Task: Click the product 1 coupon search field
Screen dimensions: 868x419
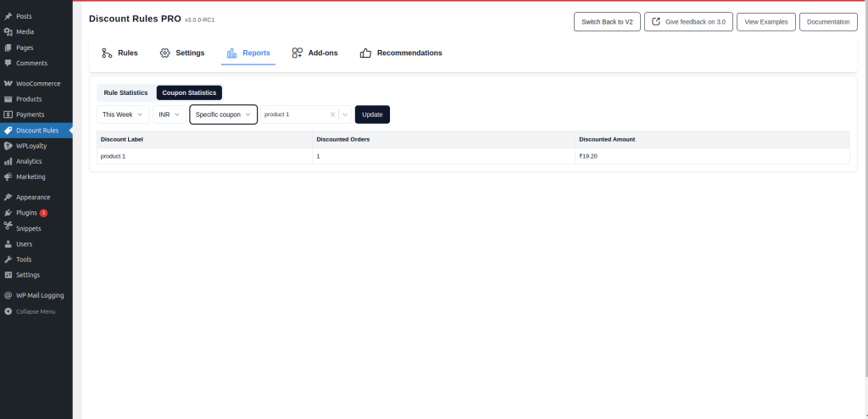Action: tap(294, 115)
